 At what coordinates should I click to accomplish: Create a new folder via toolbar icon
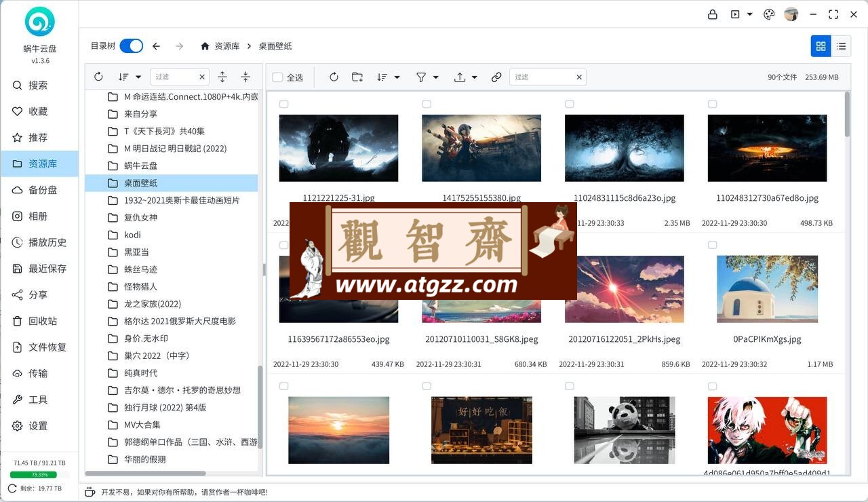[x=357, y=77]
